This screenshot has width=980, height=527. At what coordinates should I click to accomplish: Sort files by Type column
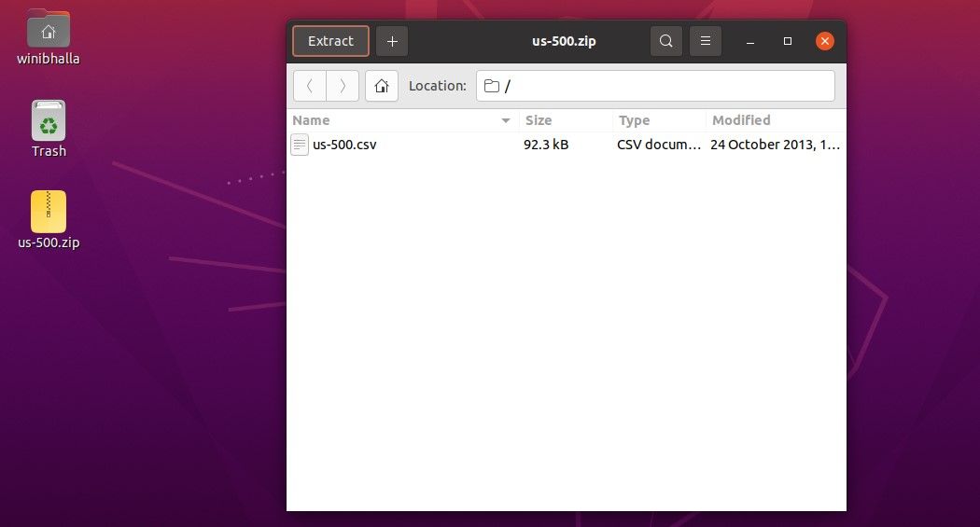tap(658, 120)
